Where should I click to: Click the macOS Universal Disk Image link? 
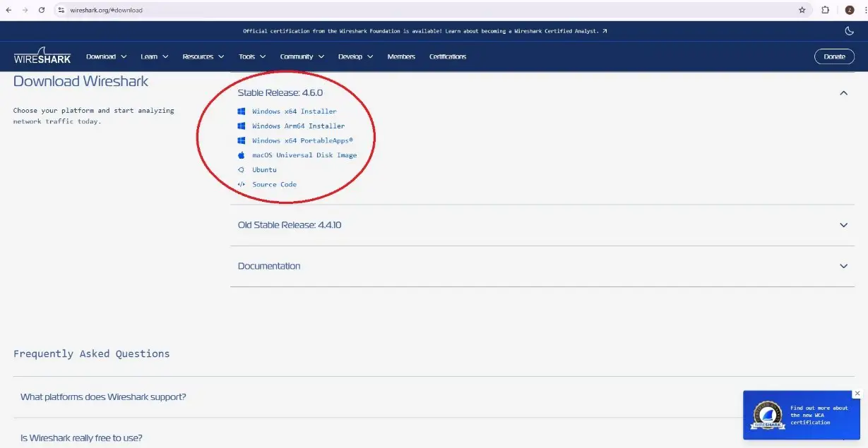304,155
